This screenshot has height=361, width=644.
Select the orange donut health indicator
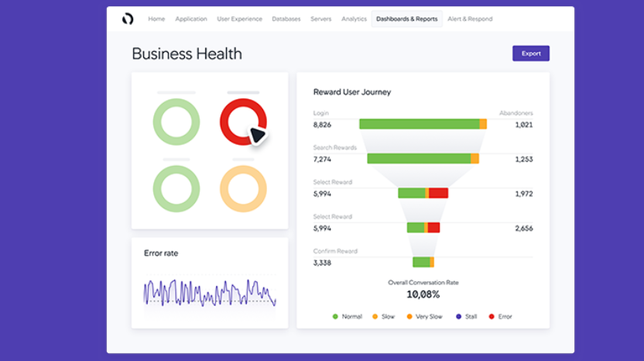pyautogui.click(x=243, y=188)
